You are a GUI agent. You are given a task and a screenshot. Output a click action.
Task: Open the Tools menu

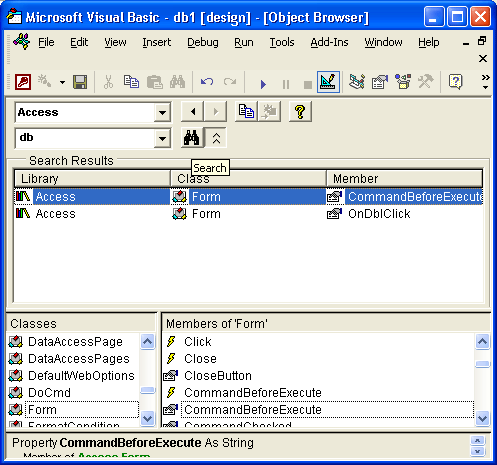point(282,42)
